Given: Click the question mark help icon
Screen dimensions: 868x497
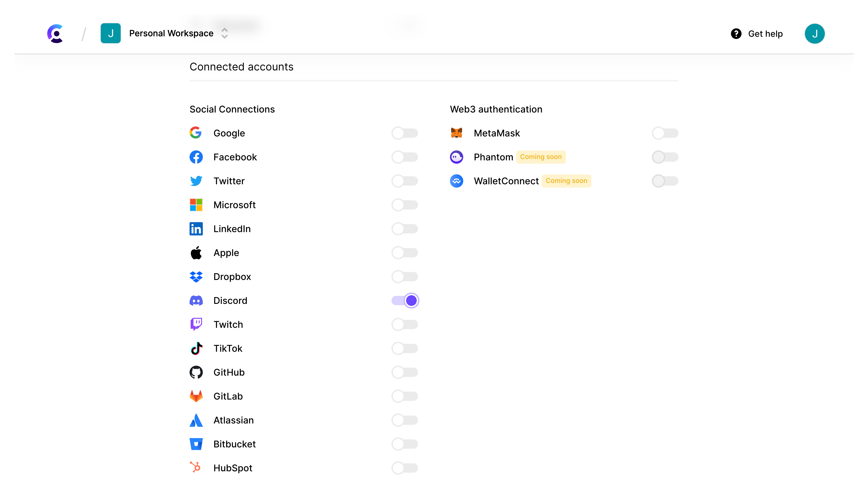Looking at the screenshot, I should click(736, 33).
